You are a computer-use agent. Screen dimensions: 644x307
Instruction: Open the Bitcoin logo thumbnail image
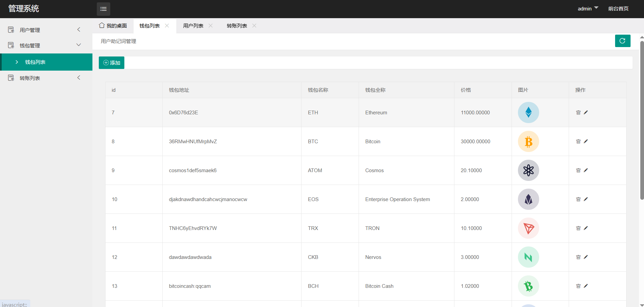pyautogui.click(x=528, y=142)
